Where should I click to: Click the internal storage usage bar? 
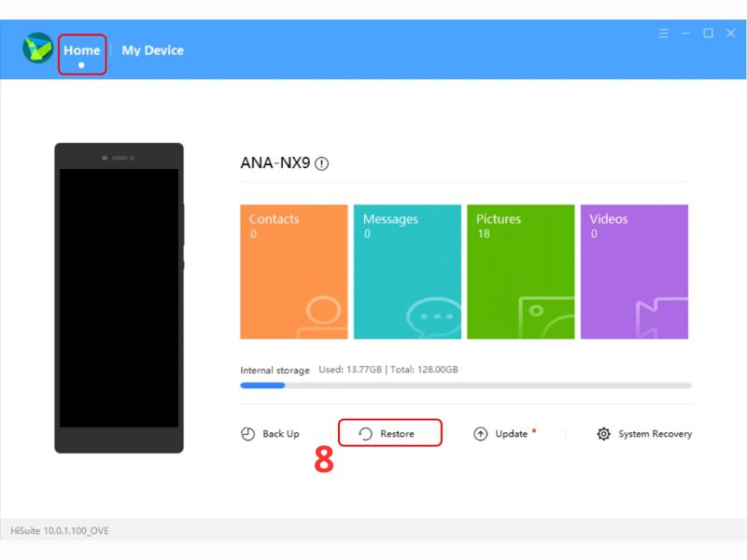click(x=465, y=385)
